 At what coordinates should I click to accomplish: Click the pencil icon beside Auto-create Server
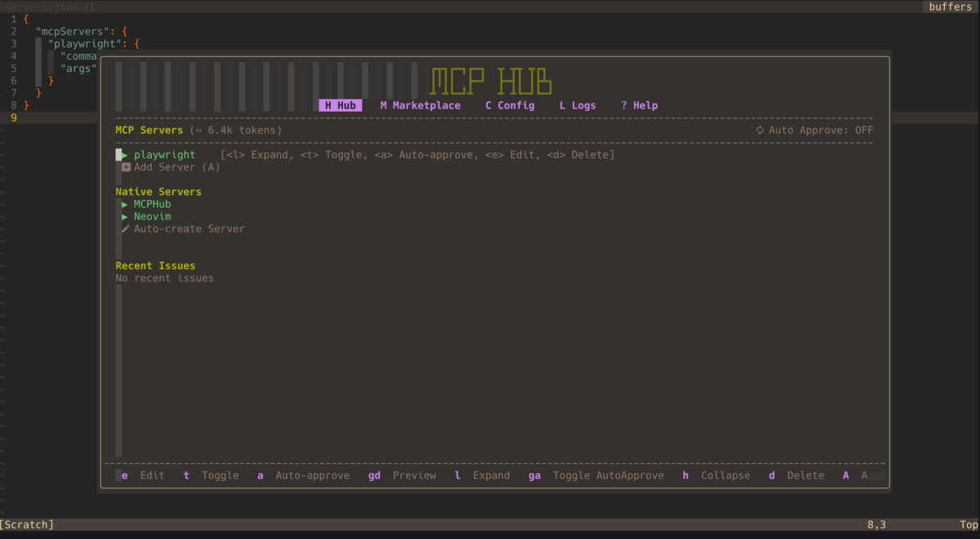tap(126, 229)
